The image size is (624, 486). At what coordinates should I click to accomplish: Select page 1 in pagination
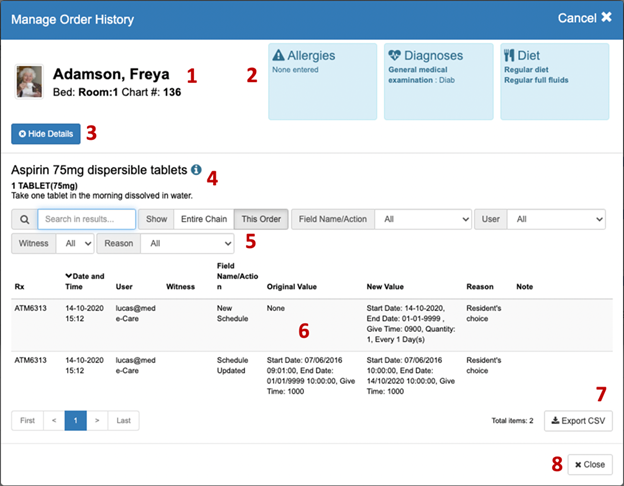(76, 421)
